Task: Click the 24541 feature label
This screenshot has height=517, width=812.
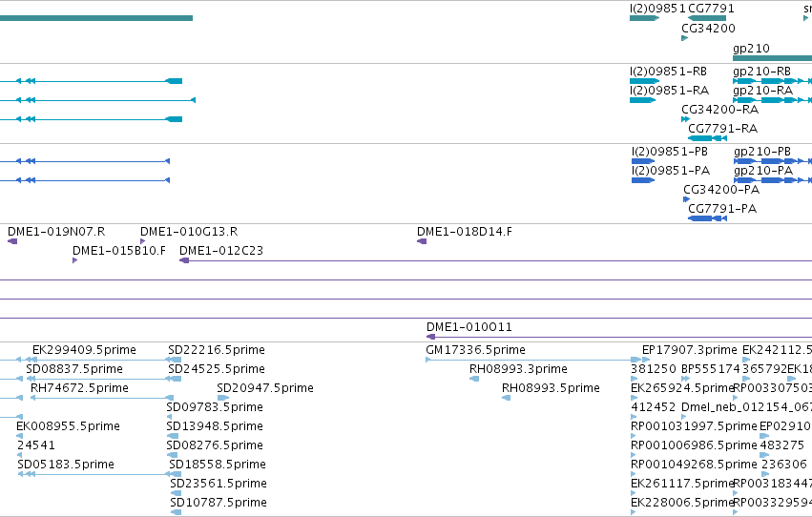Action: tap(36, 445)
